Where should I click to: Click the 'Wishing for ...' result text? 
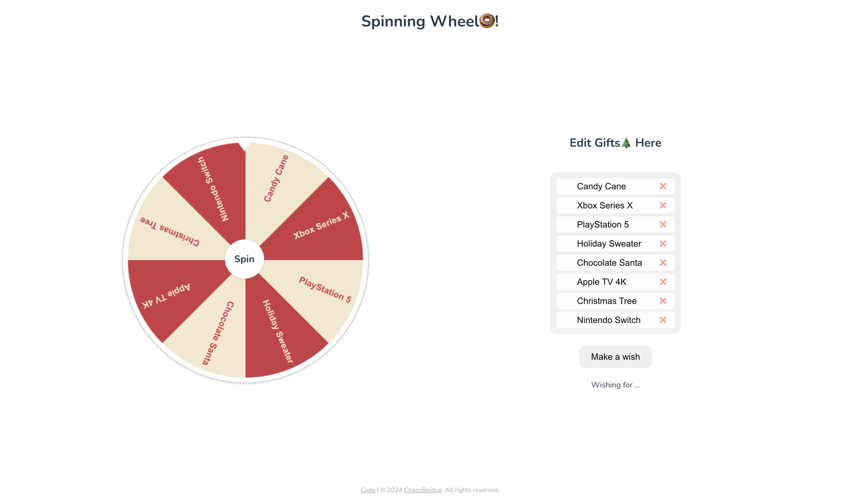pos(616,385)
